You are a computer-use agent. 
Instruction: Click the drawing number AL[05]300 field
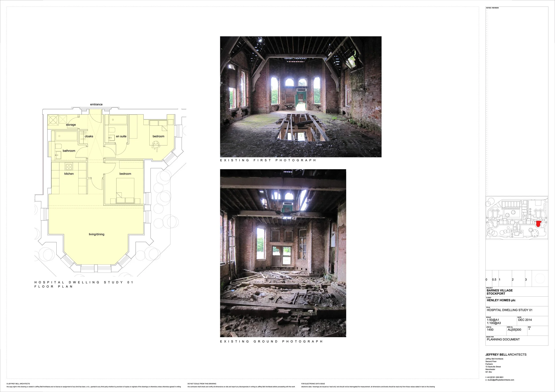pyautogui.click(x=514, y=330)
